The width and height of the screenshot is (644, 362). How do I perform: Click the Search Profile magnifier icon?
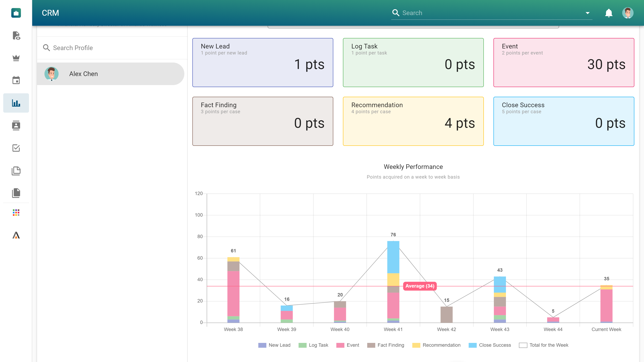point(46,48)
